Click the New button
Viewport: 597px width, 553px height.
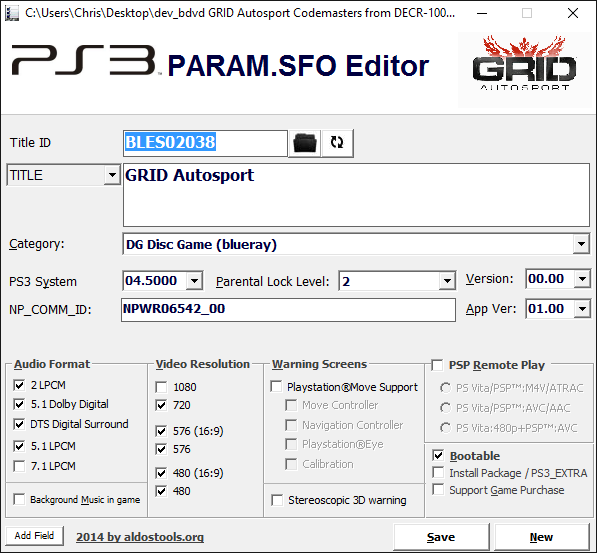541,537
